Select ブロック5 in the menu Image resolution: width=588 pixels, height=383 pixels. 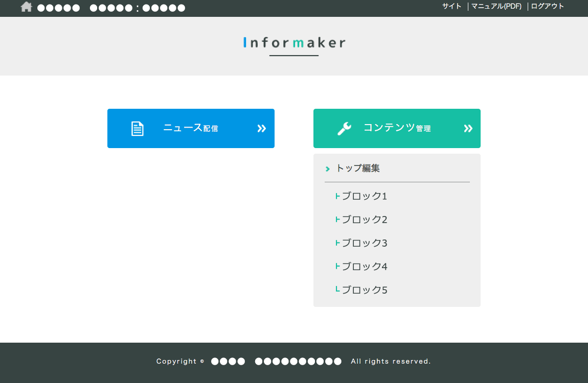364,290
